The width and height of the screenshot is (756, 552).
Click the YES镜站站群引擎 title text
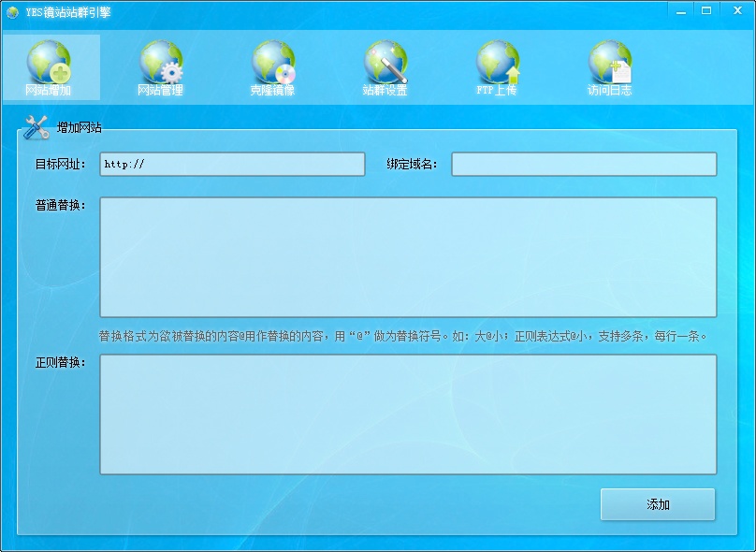point(68,12)
